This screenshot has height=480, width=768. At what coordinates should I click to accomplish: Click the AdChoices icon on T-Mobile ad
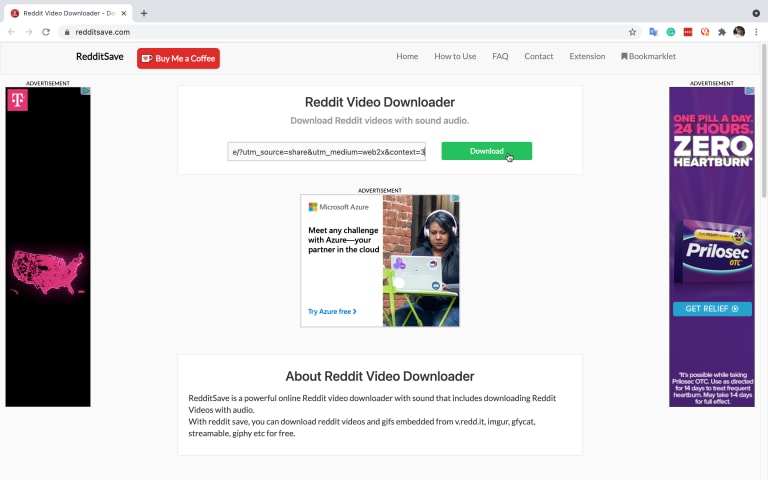coord(86,91)
